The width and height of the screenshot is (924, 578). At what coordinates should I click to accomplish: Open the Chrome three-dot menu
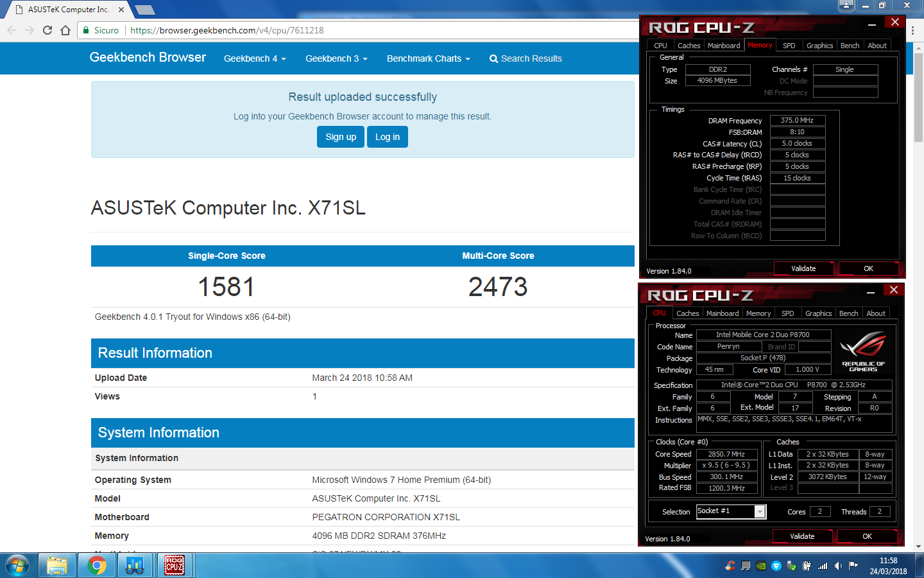[x=913, y=30]
